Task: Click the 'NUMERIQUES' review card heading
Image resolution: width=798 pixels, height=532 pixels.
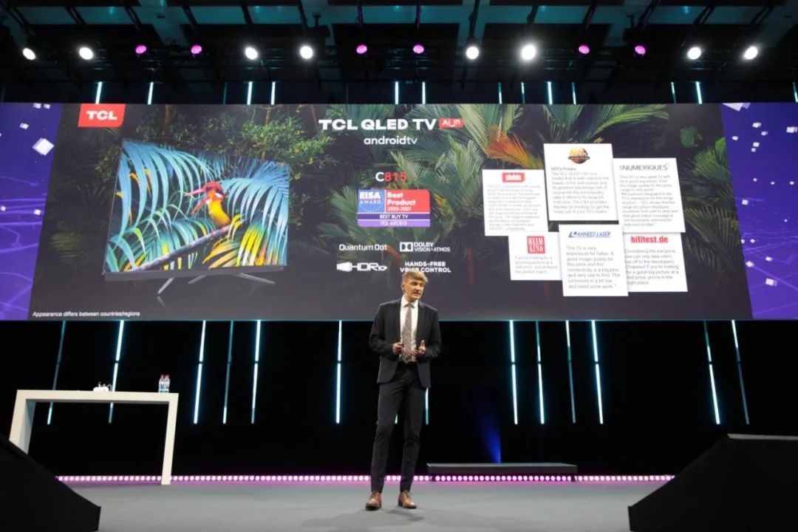Action: (x=644, y=167)
